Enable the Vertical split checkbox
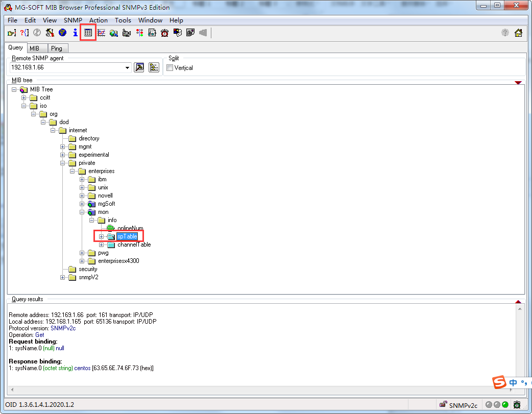This screenshot has height=414, width=532. (169, 67)
